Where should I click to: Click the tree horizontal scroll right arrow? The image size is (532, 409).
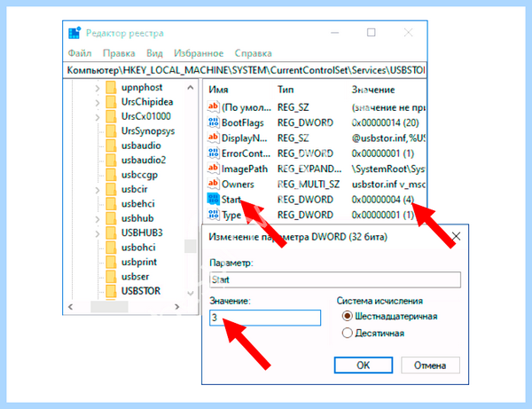point(176,307)
